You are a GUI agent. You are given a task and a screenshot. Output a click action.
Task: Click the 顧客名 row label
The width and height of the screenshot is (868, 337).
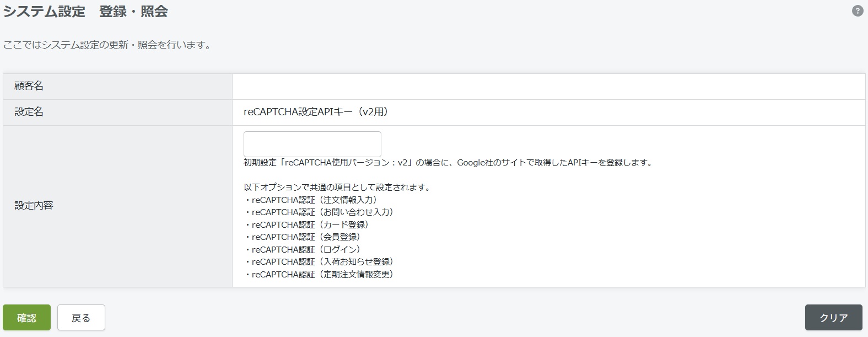(29, 86)
